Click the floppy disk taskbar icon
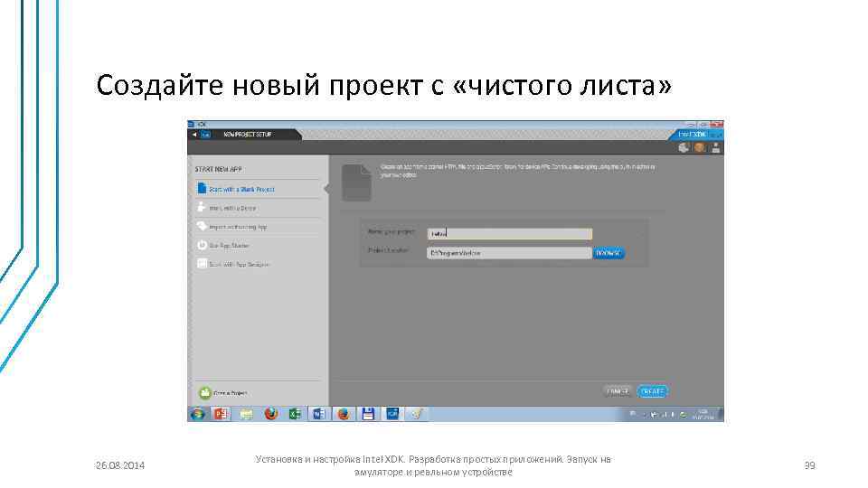Image resolution: width=868 pixels, height=488 pixels. 368,414
